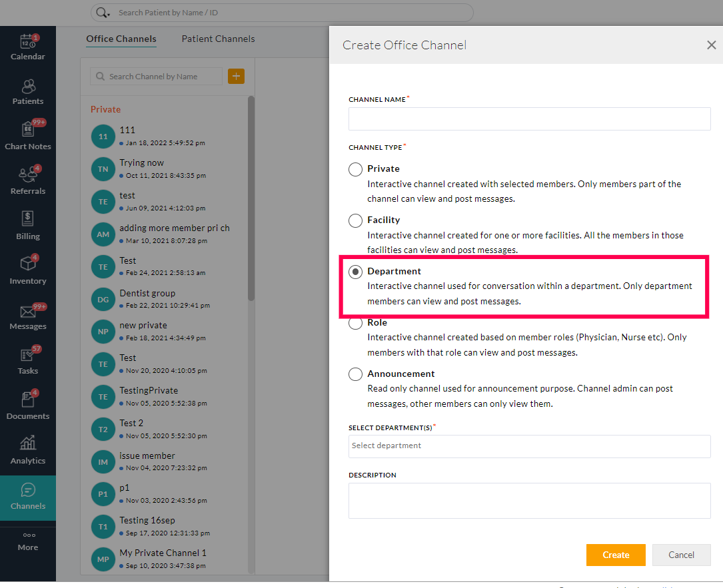Click the Analytics chart icon

pos(28,443)
